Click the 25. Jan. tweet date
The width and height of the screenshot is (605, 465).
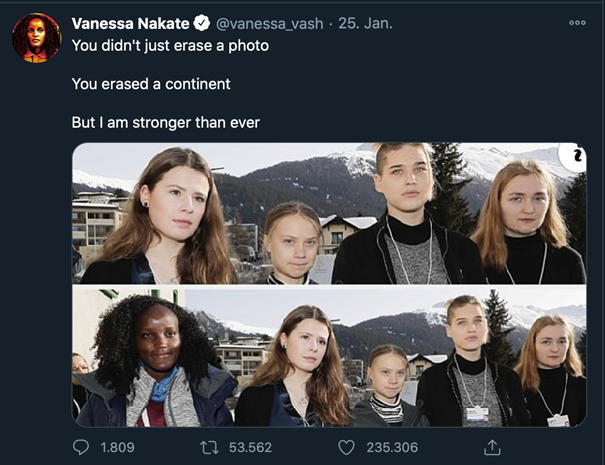367,23
